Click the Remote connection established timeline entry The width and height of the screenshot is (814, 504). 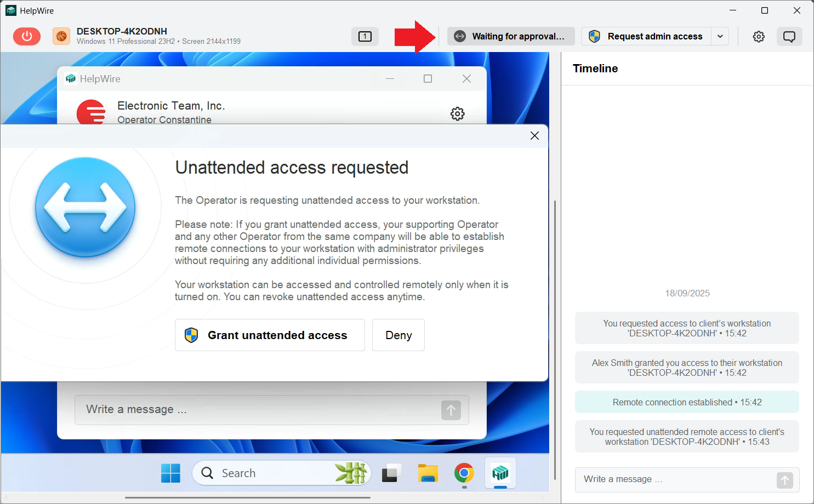[x=686, y=402]
